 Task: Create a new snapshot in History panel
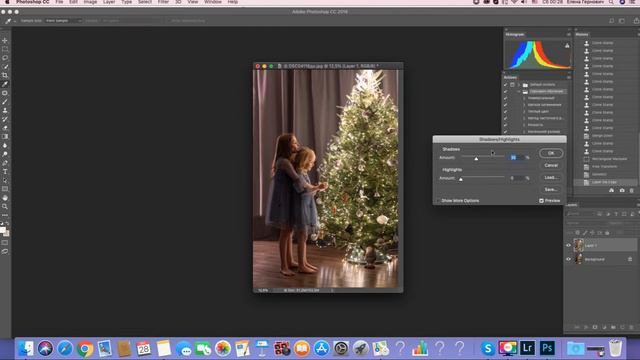point(622,190)
